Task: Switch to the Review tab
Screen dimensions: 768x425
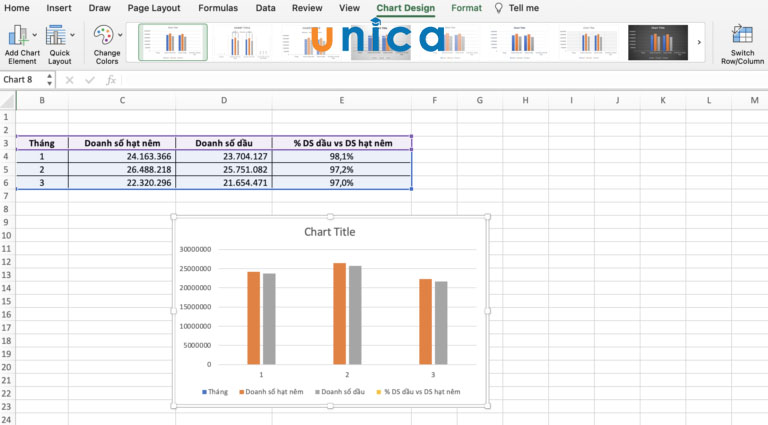Action: click(x=307, y=8)
